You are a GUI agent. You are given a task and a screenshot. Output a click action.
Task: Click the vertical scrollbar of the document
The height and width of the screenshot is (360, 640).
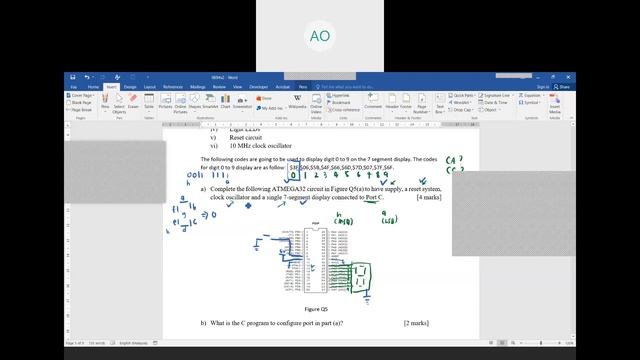click(x=573, y=231)
